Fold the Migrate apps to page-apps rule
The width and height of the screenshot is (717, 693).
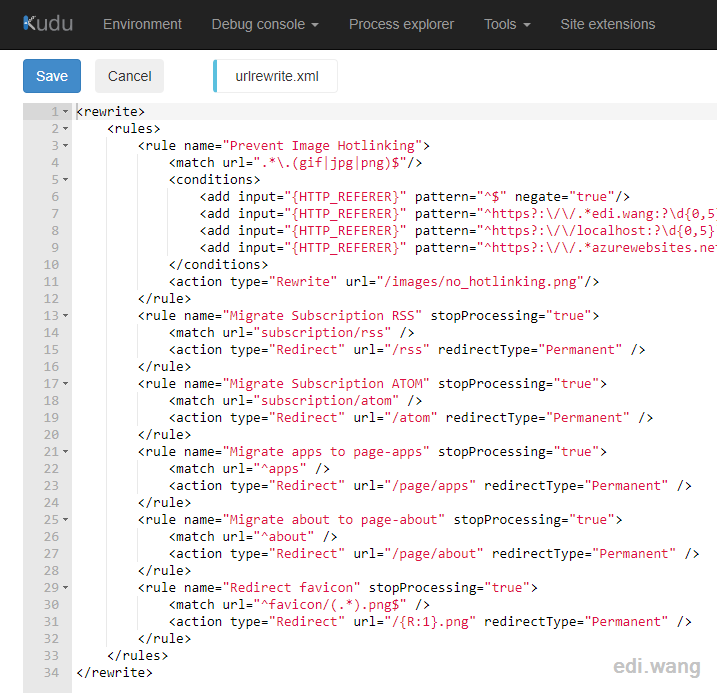point(65,452)
